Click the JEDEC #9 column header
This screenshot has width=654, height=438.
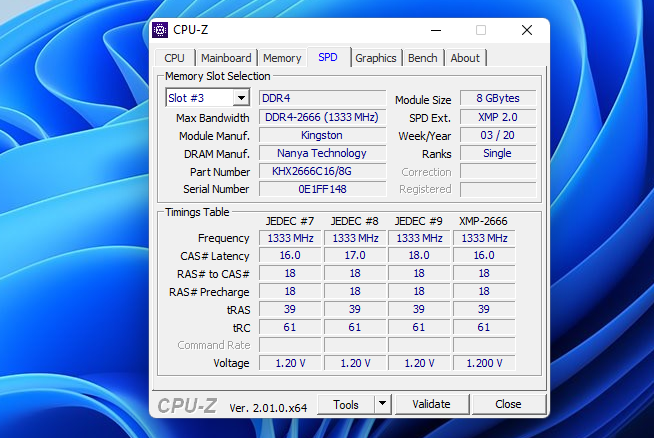[x=419, y=221]
